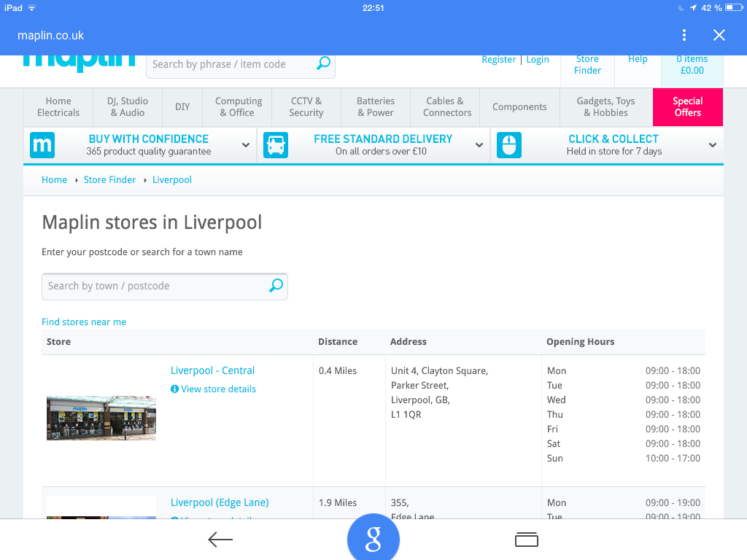
Task: Go back with the arrow icon
Action: (220, 540)
